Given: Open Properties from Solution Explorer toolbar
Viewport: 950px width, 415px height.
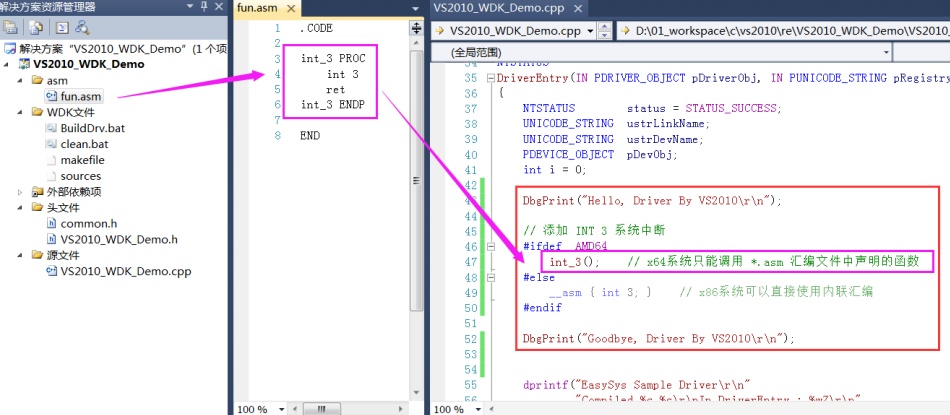Looking at the screenshot, I should coord(10,27).
